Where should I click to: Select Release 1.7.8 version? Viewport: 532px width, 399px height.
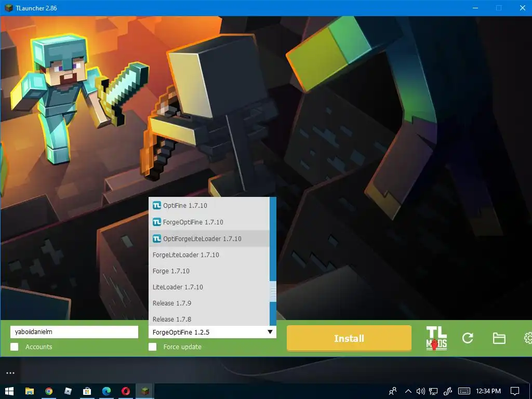[x=209, y=319]
